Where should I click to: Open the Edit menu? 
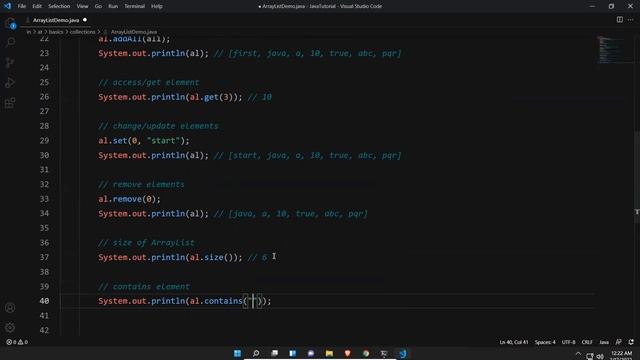[37, 6]
